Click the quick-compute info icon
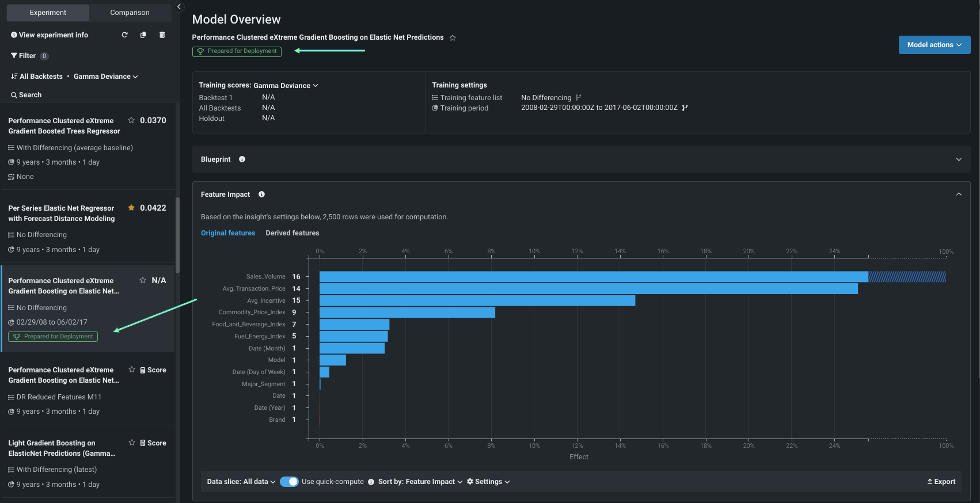Viewport: 980px width, 503px height. (x=371, y=482)
